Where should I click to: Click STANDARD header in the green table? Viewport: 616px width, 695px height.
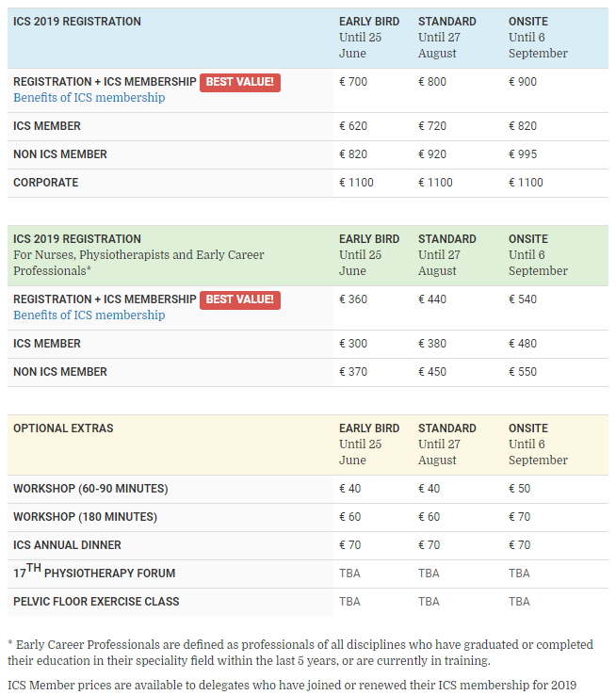click(447, 239)
